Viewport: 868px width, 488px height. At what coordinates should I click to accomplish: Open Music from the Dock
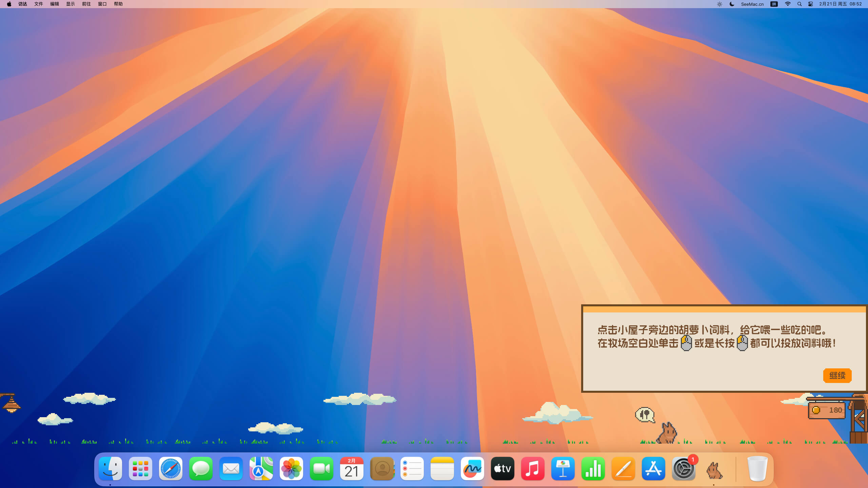pyautogui.click(x=533, y=469)
